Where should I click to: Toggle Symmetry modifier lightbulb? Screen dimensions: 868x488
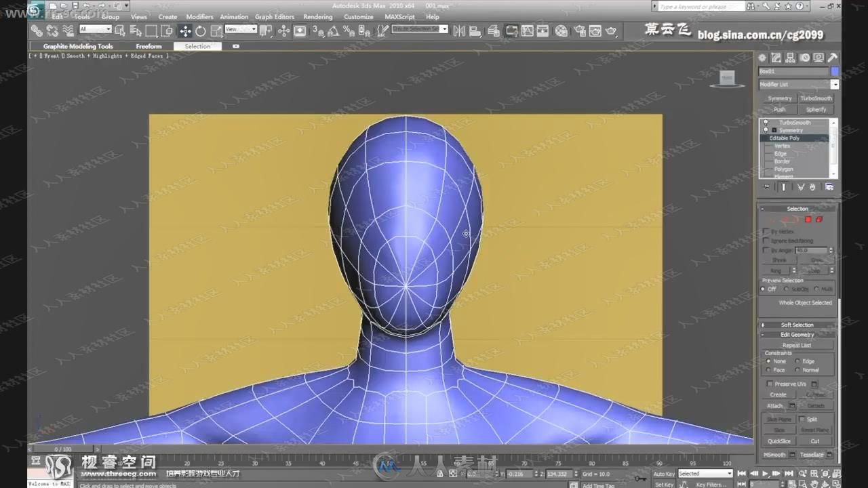(766, 129)
